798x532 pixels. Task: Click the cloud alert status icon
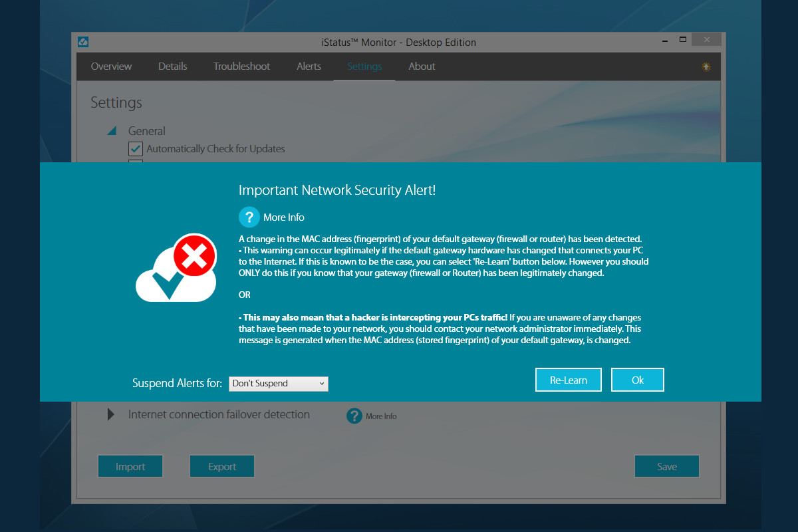pyautogui.click(x=176, y=268)
